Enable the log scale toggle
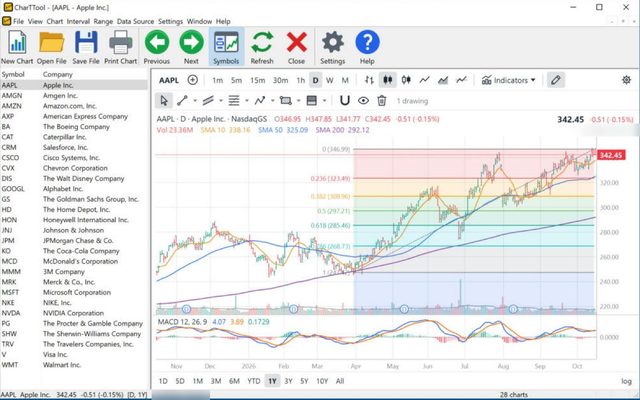Image resolution: width=640 pixels, height=400 pixels. 626,381
